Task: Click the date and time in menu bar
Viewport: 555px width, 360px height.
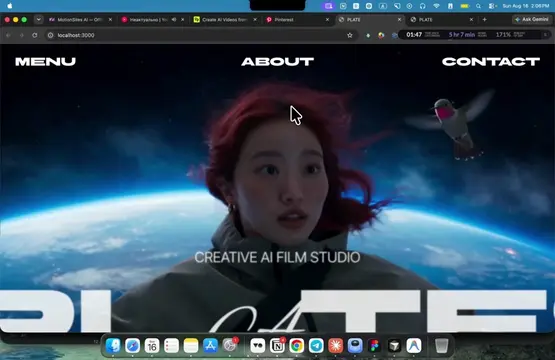Action: click(526, 6)
